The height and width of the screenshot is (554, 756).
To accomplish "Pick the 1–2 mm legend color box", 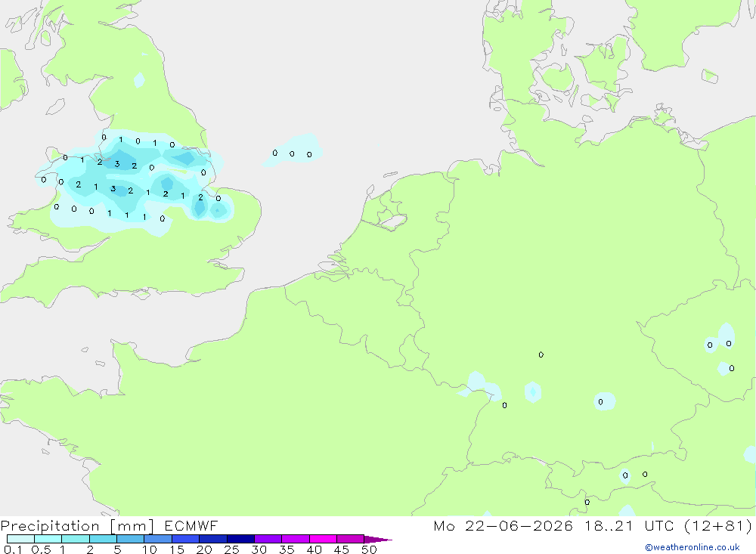I will coord(75,539).
